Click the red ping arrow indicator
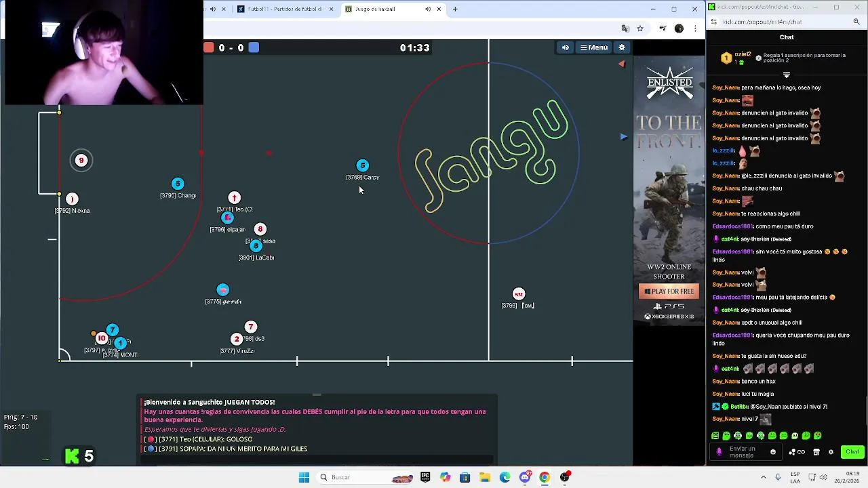Image resolution: width=868 pixels, height=488 pixels. pos(621,64)
